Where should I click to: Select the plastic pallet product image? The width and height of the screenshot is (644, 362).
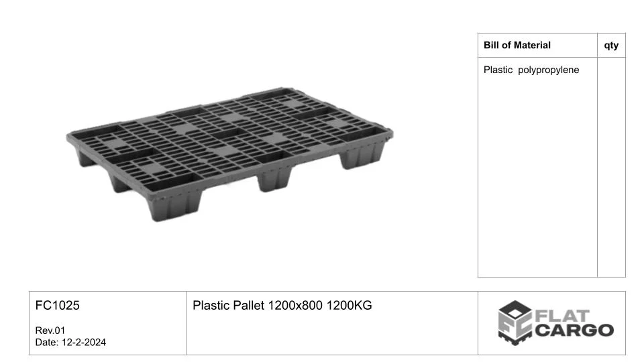229,154
